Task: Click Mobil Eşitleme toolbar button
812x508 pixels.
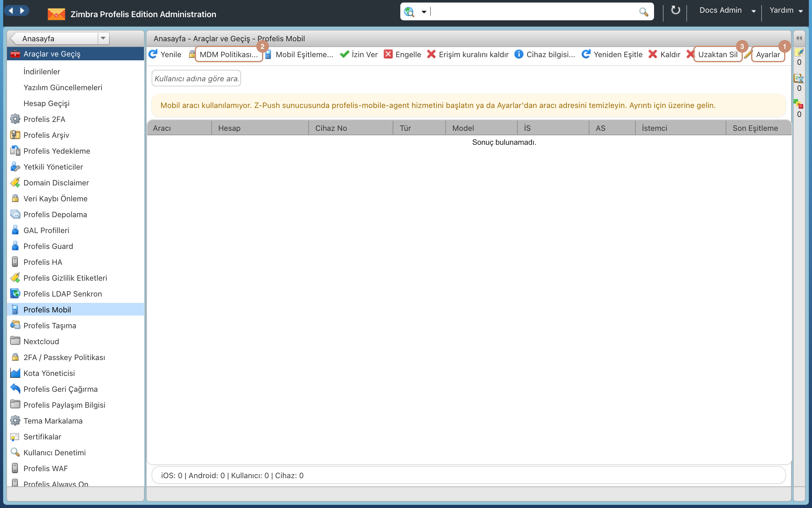Action: coord(299,54)
